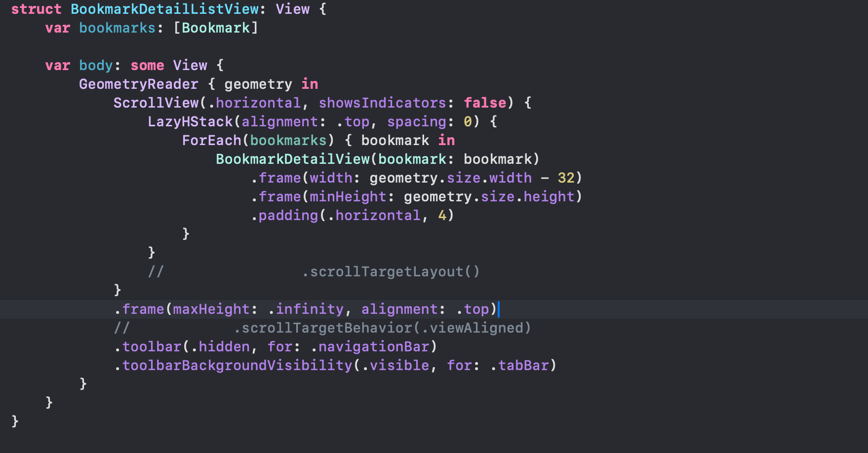Select the GeometryReader identifier

coord(138,84)
